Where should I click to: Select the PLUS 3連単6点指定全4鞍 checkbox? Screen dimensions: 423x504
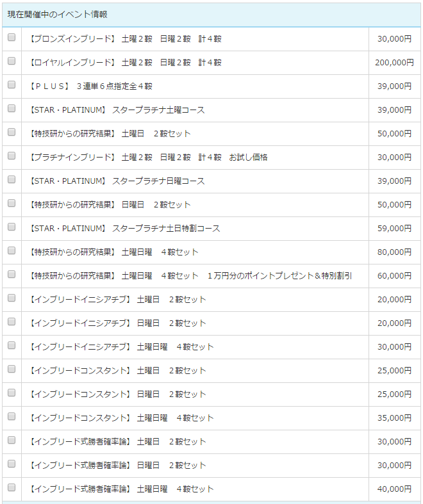[x=12, y=85]
